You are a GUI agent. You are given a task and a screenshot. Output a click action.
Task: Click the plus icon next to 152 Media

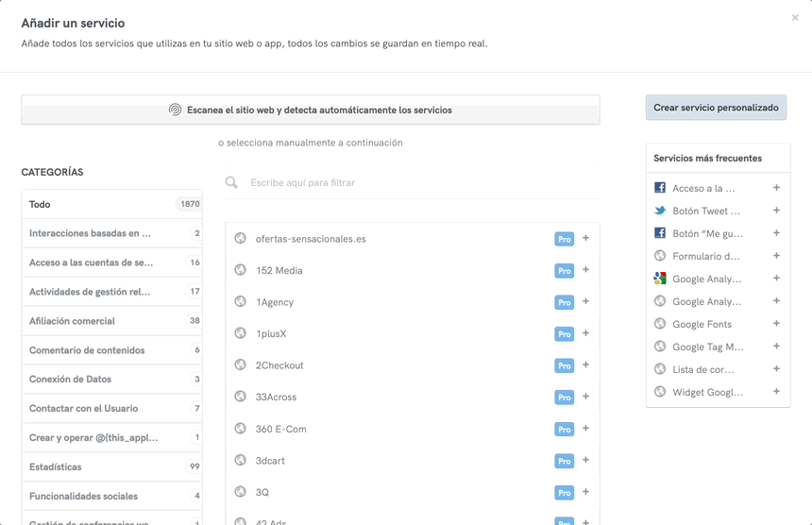point(585,270)
